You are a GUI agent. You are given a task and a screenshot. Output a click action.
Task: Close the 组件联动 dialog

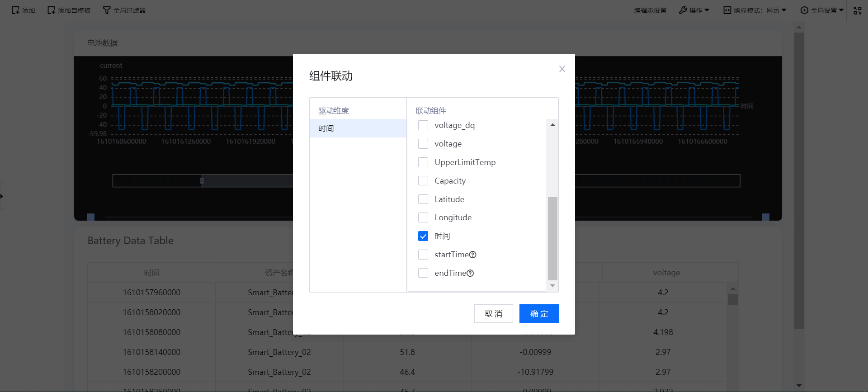tap(562, 69)
